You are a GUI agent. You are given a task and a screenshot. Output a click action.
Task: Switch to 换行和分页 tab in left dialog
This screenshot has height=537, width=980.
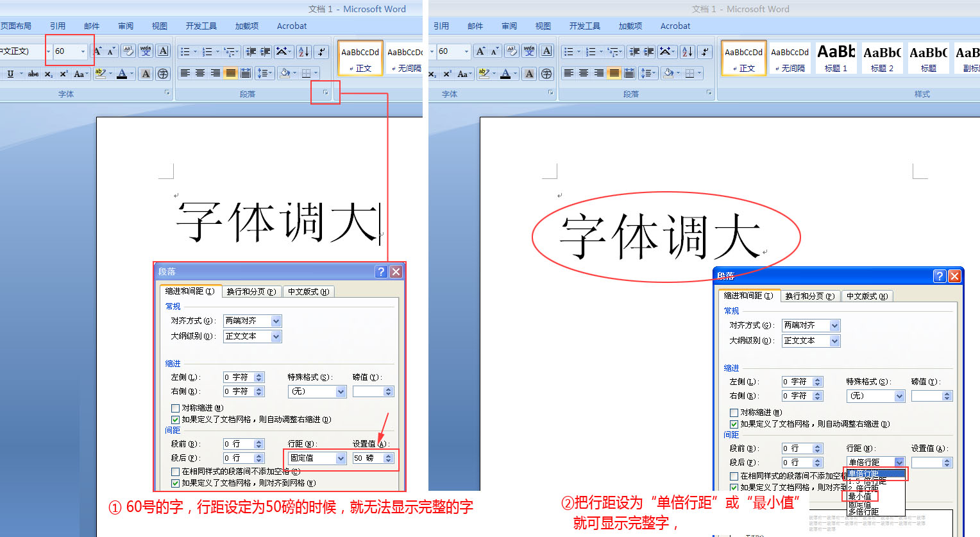pyautogui.click(x=251, y=291)
